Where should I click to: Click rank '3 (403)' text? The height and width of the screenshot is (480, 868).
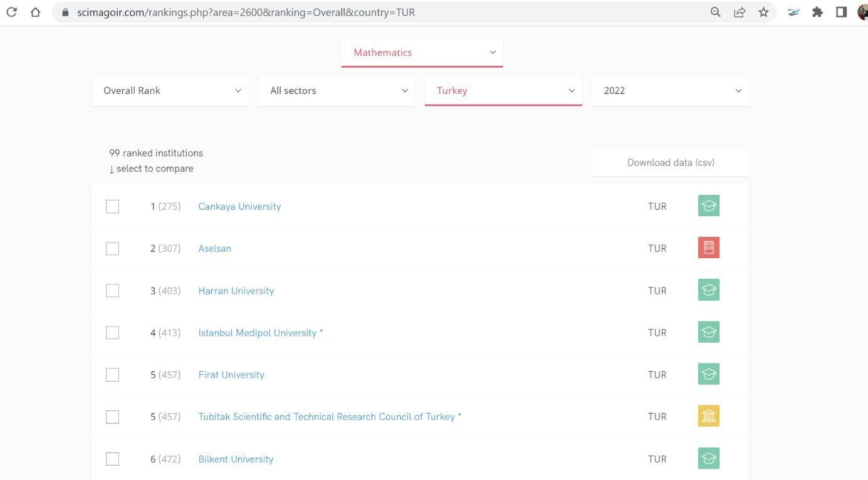tap(165, 291)
